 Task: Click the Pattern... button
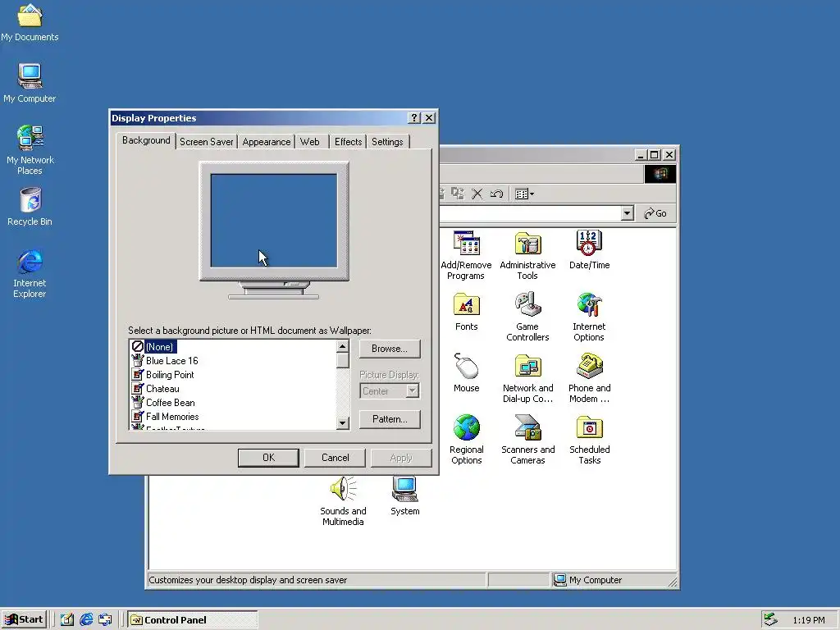pos(390,419)
